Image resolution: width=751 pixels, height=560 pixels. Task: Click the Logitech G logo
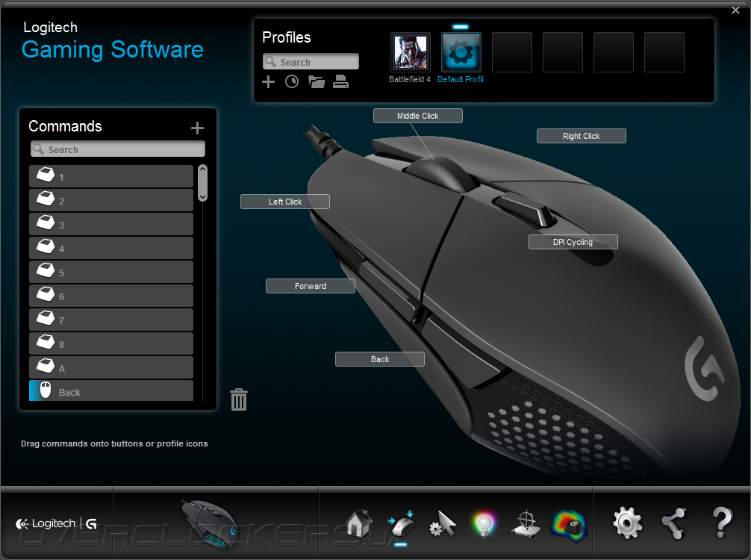(x=57, y=523)
